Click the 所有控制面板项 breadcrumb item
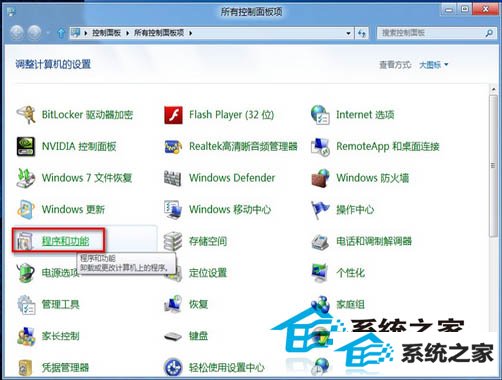This screenshot has width=502, height=380. tap(159, 33)
